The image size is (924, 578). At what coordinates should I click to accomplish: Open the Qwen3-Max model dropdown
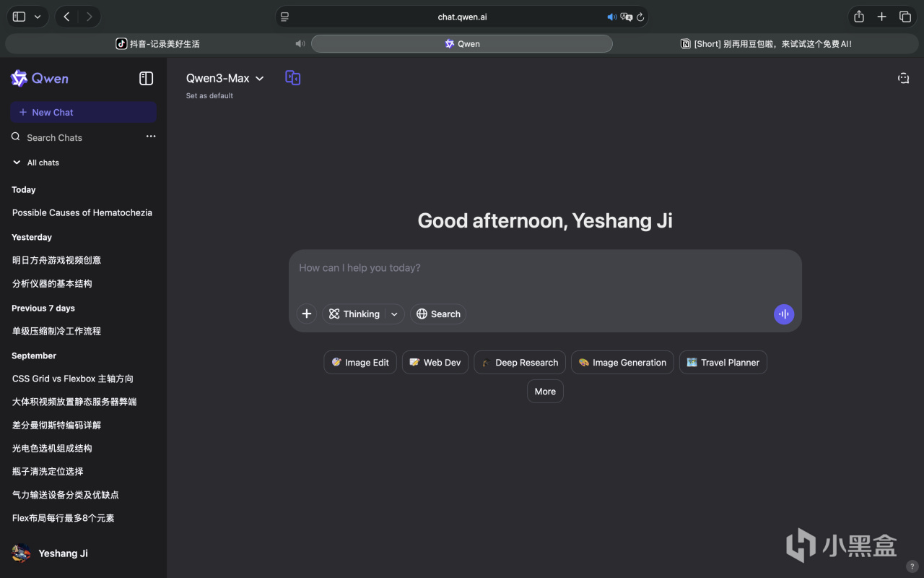coord(225,78)
